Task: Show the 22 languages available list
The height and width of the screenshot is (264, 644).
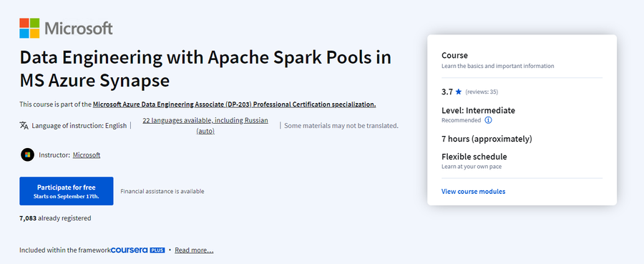Action: pos(205,126)
